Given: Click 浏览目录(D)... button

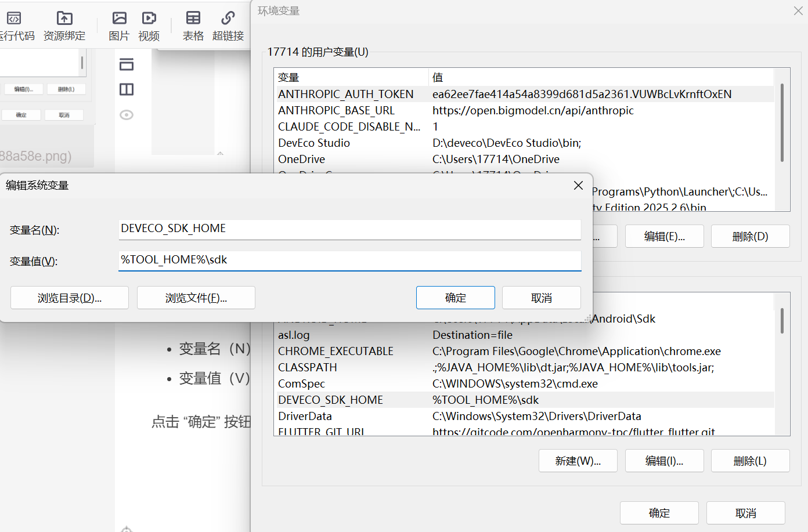Looking at the screenshot, I should coord(70,298).
